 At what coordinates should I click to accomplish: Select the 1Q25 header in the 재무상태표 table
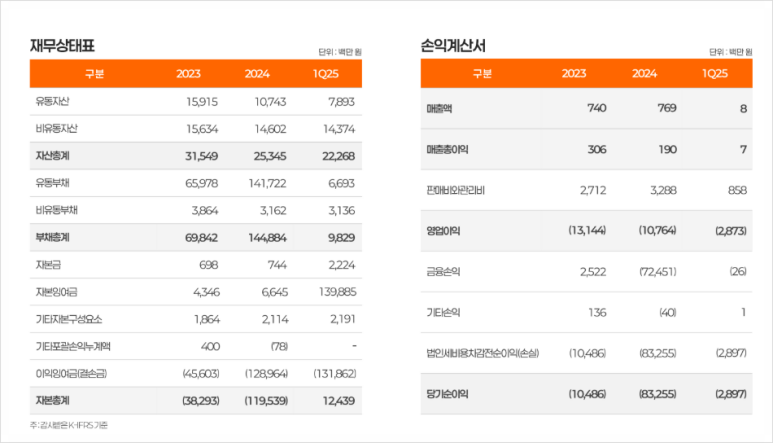pyautogui.click(x=325, y=74)
